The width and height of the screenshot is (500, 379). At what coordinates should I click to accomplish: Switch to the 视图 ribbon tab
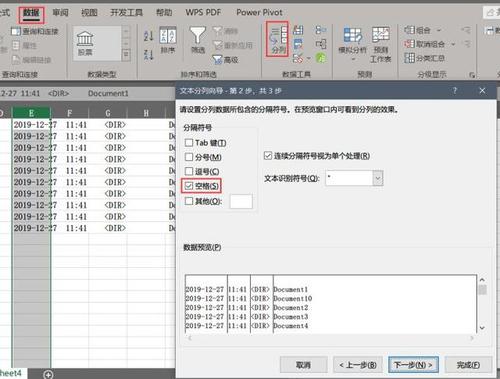89,13
